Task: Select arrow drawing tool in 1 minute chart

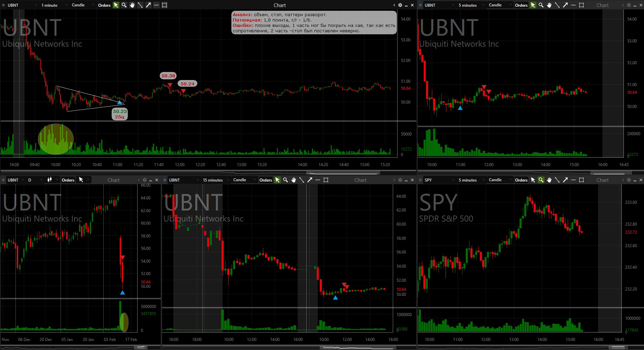Action: pos(148,5)
